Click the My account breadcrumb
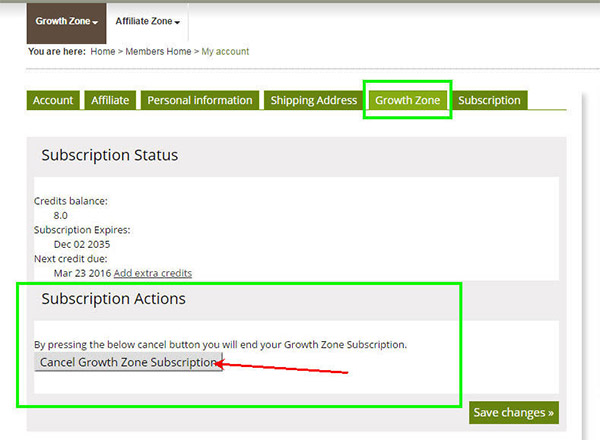 (x=225, y=52)
